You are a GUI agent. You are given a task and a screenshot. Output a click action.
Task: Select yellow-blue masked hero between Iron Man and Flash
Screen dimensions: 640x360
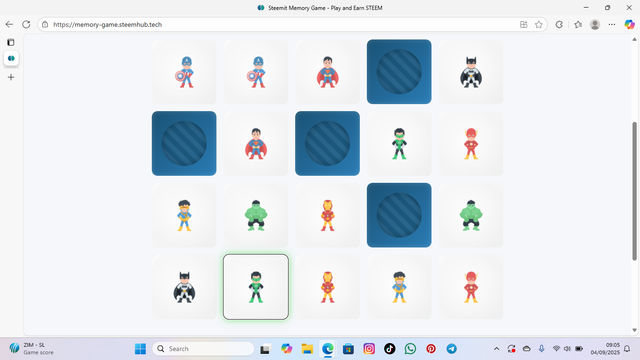click(x=399, y=287)
